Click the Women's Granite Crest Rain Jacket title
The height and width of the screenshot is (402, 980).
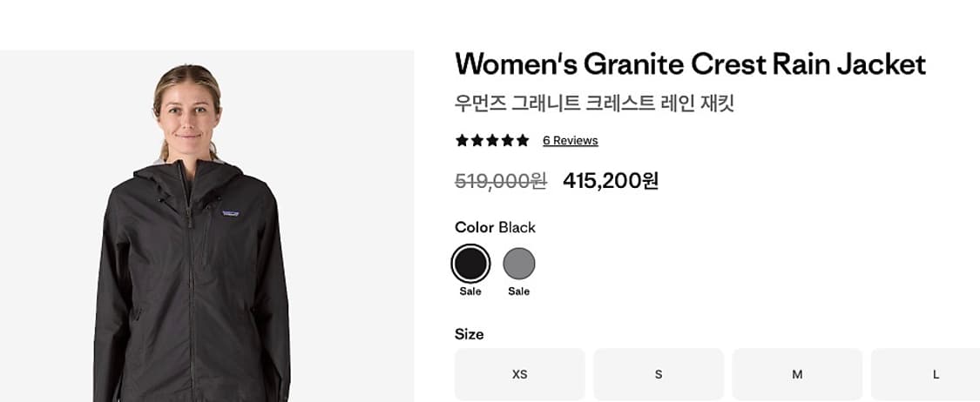click(690, 64)
